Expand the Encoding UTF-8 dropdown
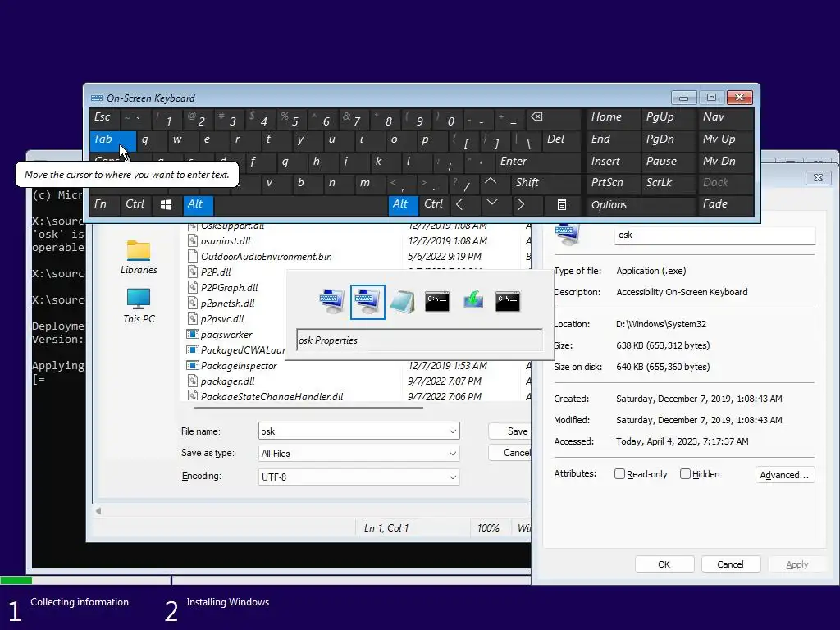The height and width of the screenshot is (630, 840). (x=453, y=477)
